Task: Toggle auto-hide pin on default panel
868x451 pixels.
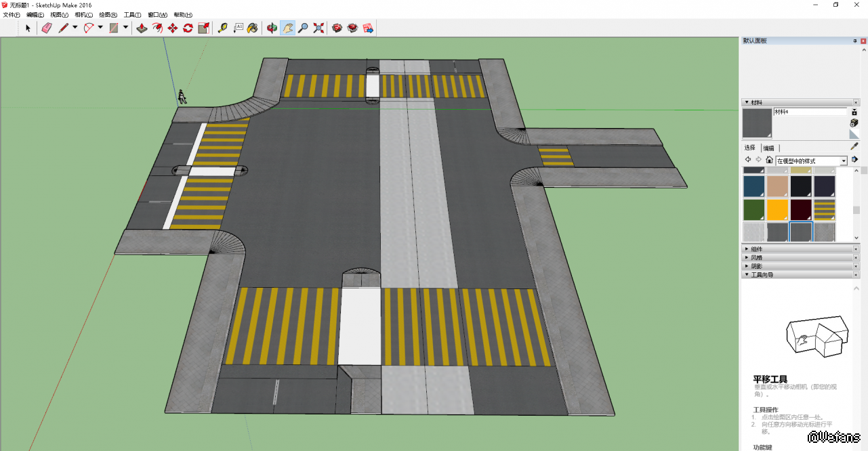Action: 854,41
